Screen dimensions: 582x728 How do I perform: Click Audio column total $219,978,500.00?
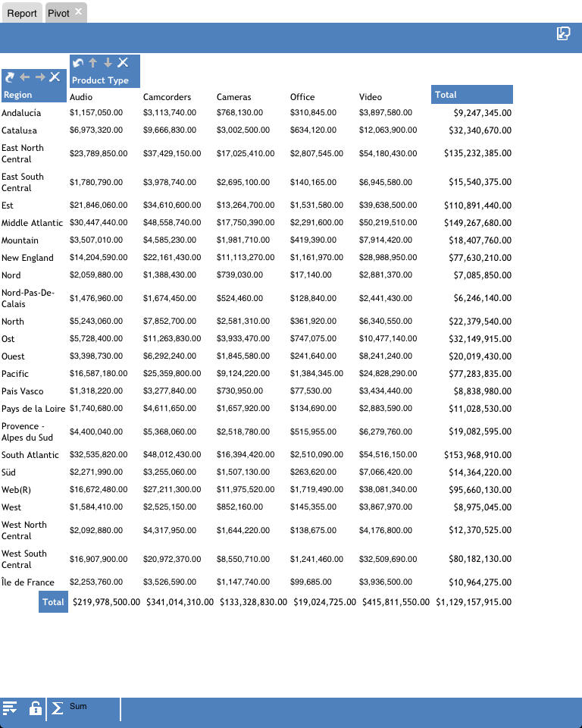pos(106,601)
